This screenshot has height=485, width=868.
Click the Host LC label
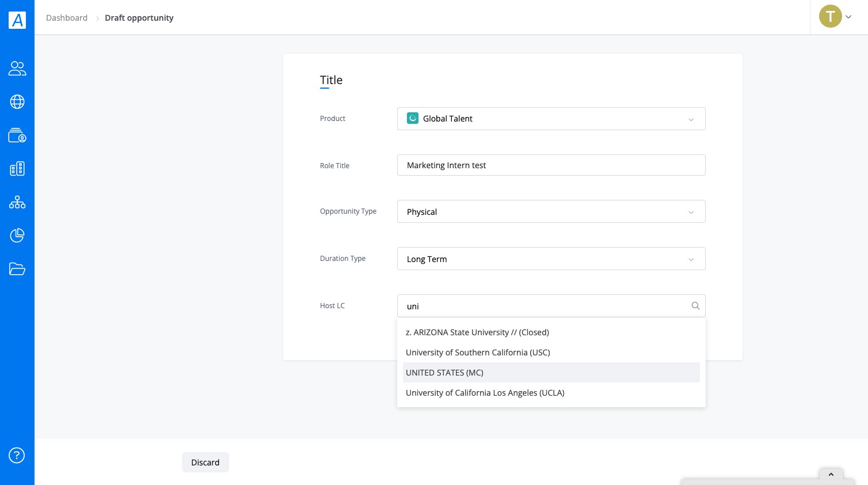point(332,306)
